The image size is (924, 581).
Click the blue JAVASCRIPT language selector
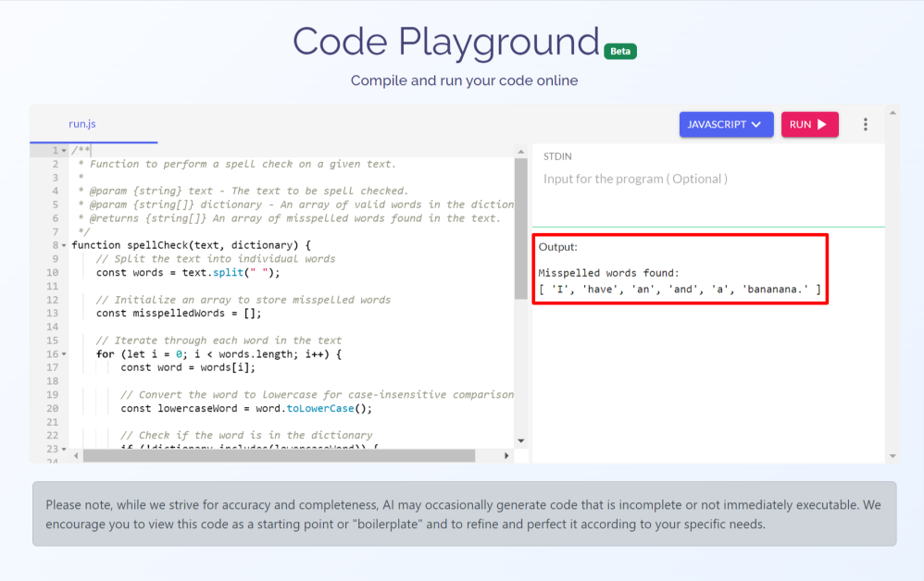(727, 123)
